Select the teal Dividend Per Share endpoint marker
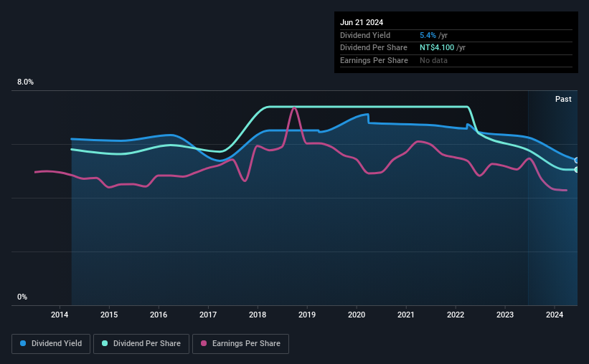Viewport: 589px width, 364px height. 577,170
